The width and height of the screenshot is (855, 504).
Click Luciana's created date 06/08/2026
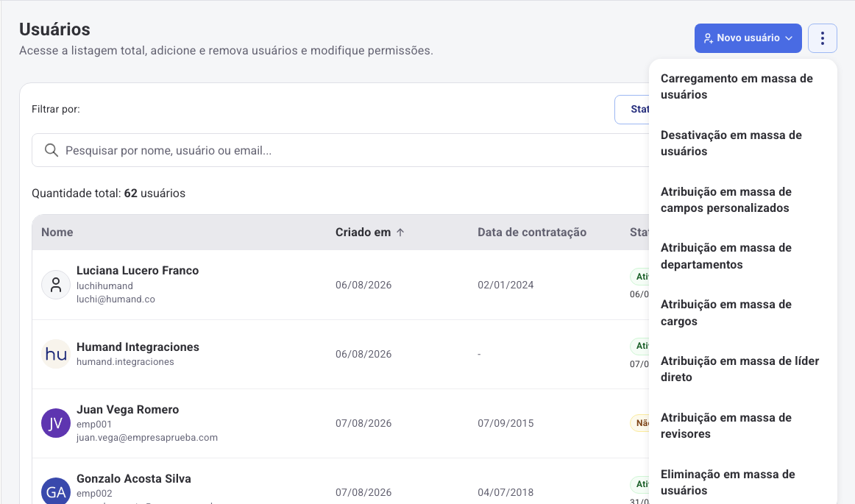(363, 285)
